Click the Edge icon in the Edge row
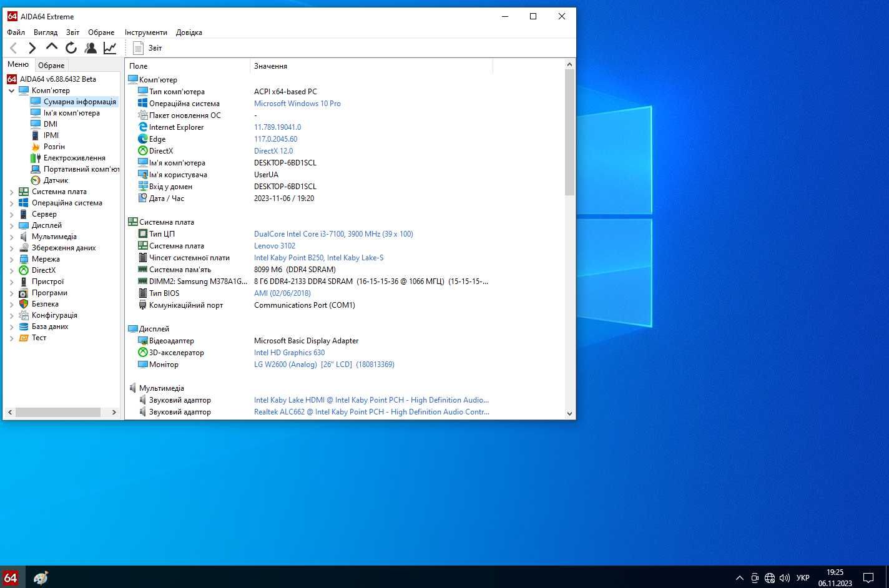This screenshot has height=588, width=889. pyautogui.click(x=143, y=139)
